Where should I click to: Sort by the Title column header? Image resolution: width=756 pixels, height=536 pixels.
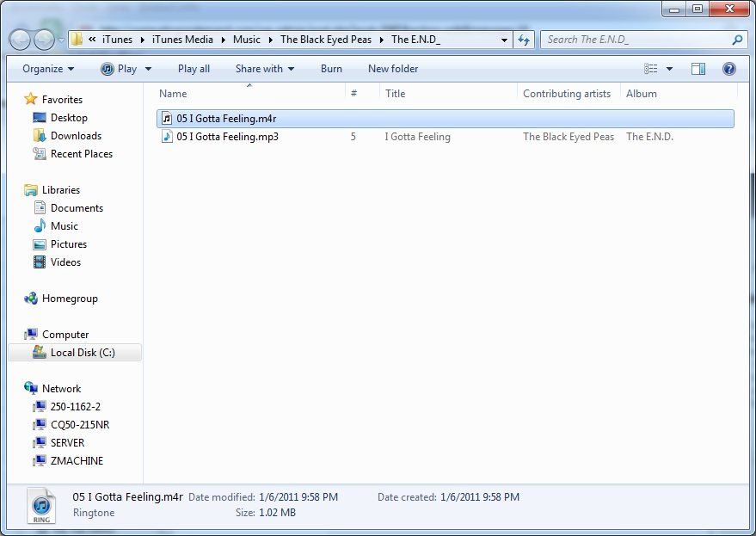point(448,94)
